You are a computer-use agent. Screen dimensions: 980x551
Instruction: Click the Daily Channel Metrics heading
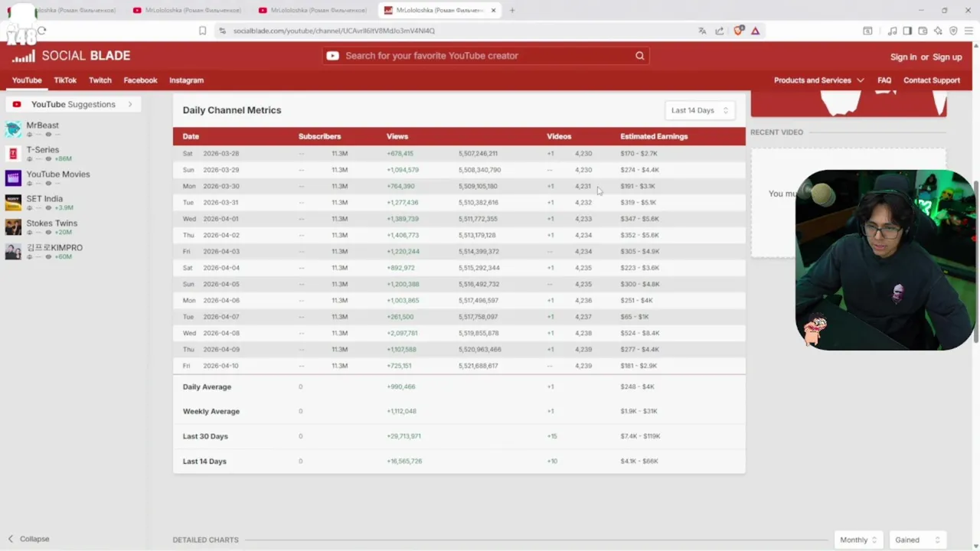pyautogui.click(x=232, y=110)
